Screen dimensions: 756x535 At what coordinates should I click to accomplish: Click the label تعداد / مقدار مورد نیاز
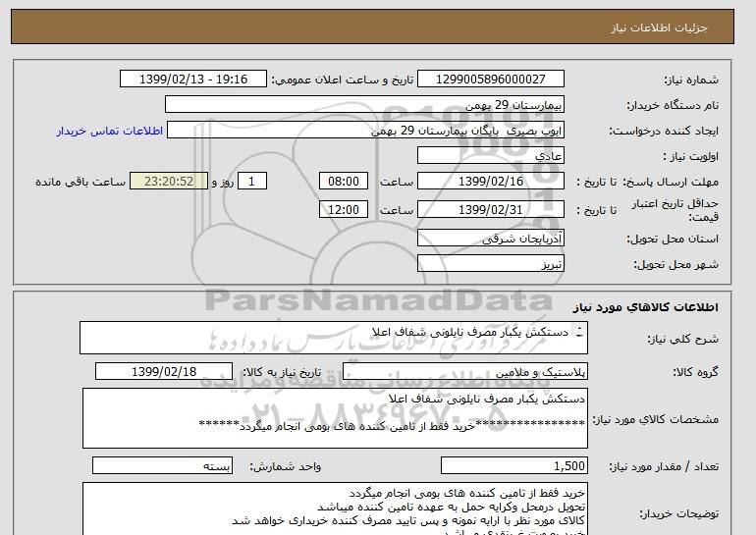[664, 466]
